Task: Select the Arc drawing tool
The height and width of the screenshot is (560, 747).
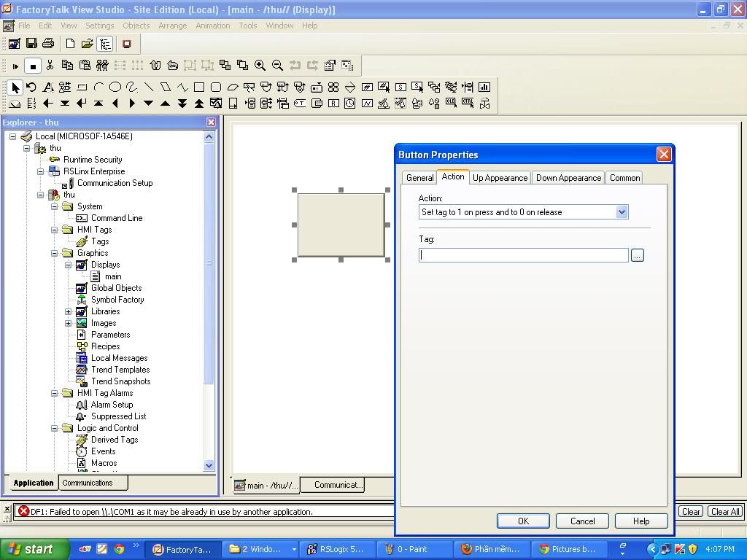Action: tap(98, 87)
